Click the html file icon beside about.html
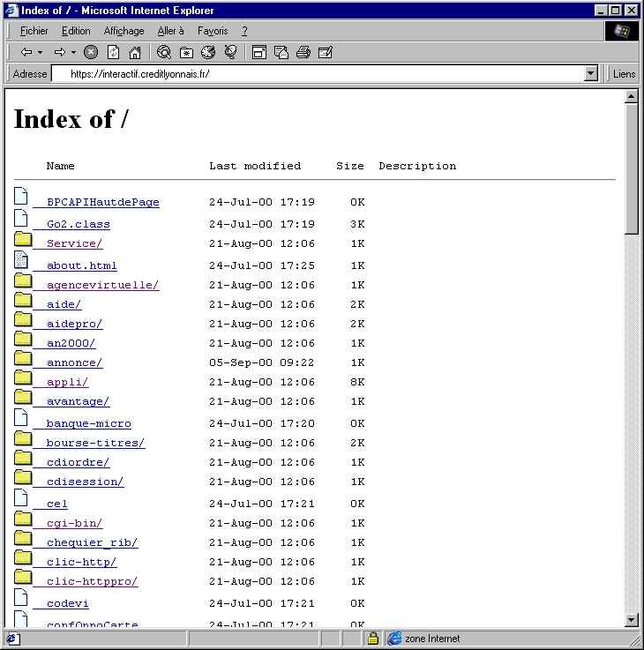The width and height of the screenshot is (644, 650). [x=21, y=259]
